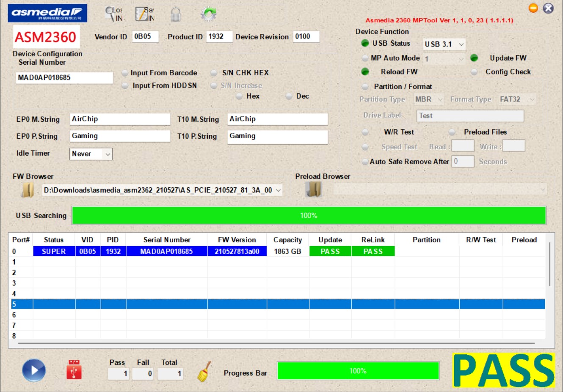The height and width of the screenshot is (392, 563).
Task: Click the large PASS result banner
Action: pos(503,370)
